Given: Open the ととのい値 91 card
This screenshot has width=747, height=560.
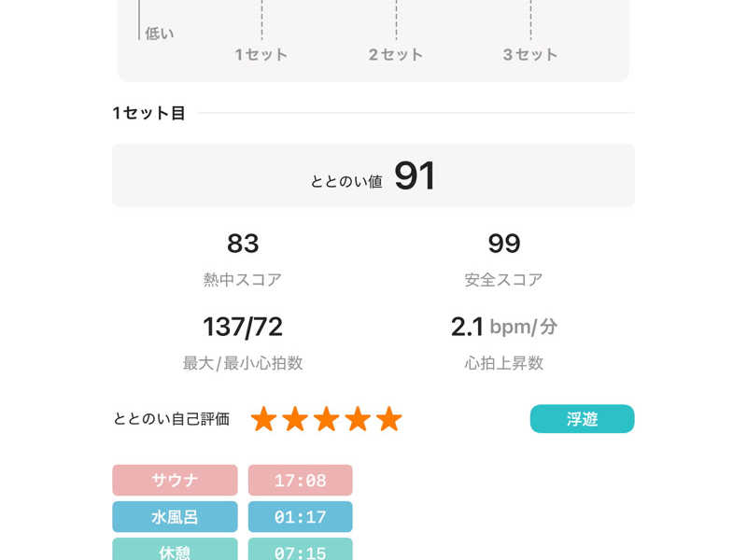Looking at the screenshot, I should point(373,175).
